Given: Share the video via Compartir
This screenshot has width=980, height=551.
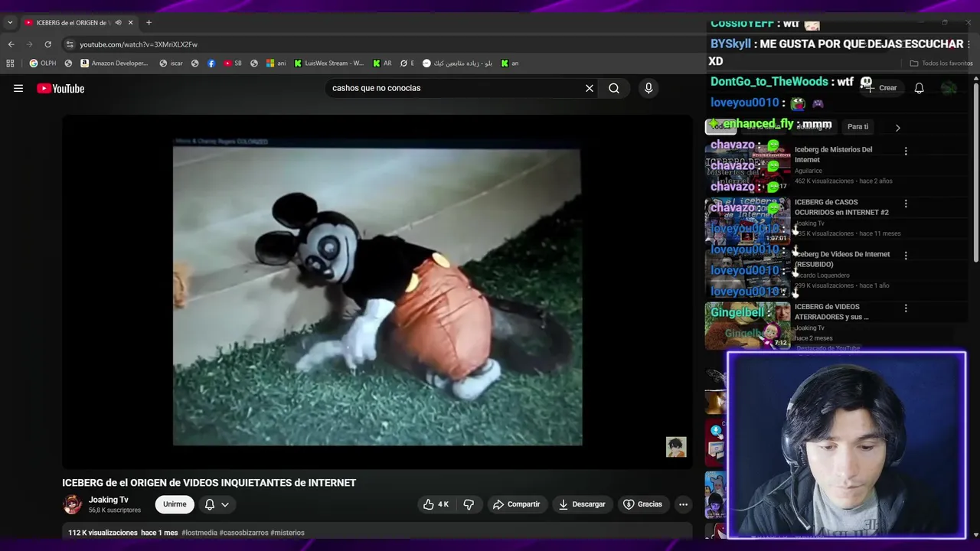Looking at the screenshot, I should point(517,504).
